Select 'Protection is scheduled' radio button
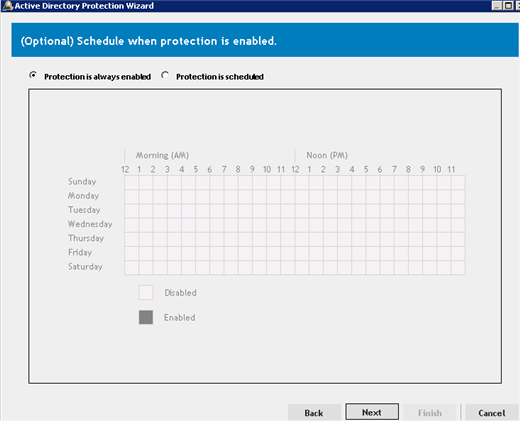The width and height of the screenshot is (520, 421). [x=165, y=76]
